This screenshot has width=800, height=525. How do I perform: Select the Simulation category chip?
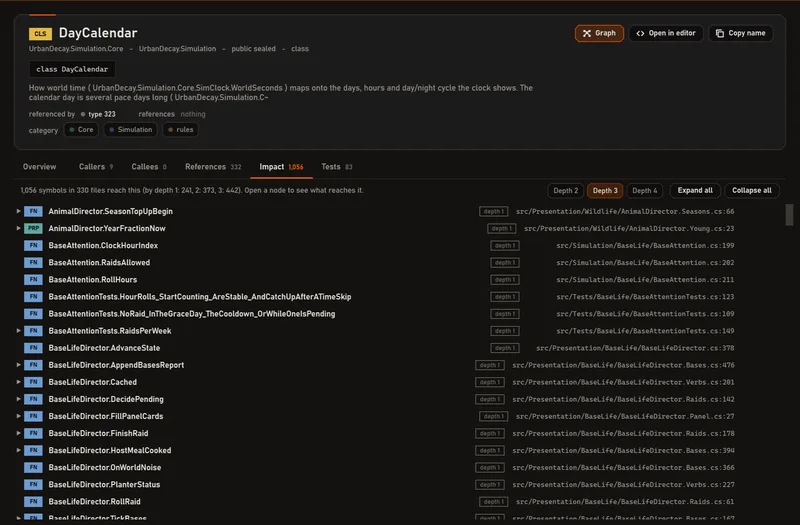(131, 130)
